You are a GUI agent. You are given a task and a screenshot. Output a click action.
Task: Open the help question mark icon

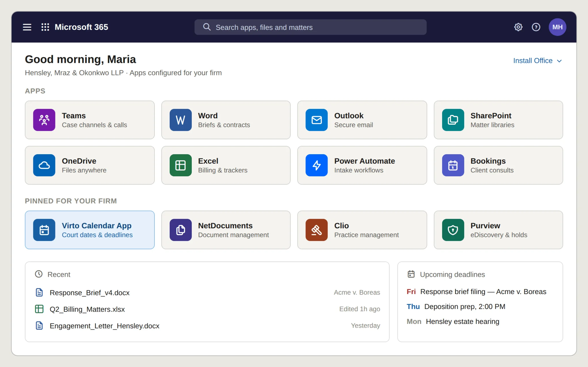click(536, 27)
